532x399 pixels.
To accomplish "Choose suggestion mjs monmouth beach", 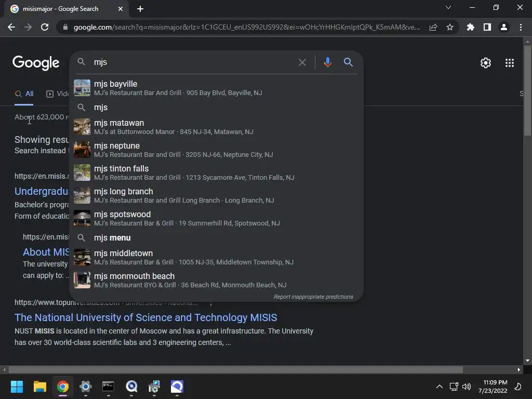I will coord(217,280).
